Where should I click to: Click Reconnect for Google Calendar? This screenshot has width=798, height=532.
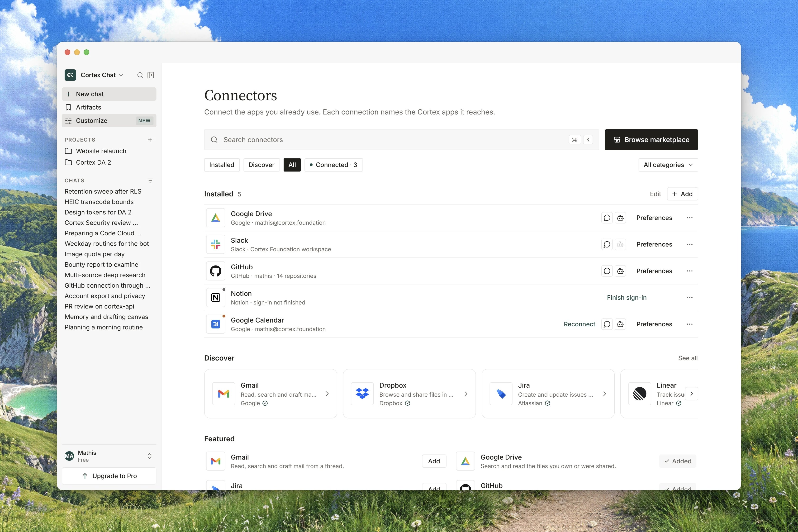click(x=579, y=324)
